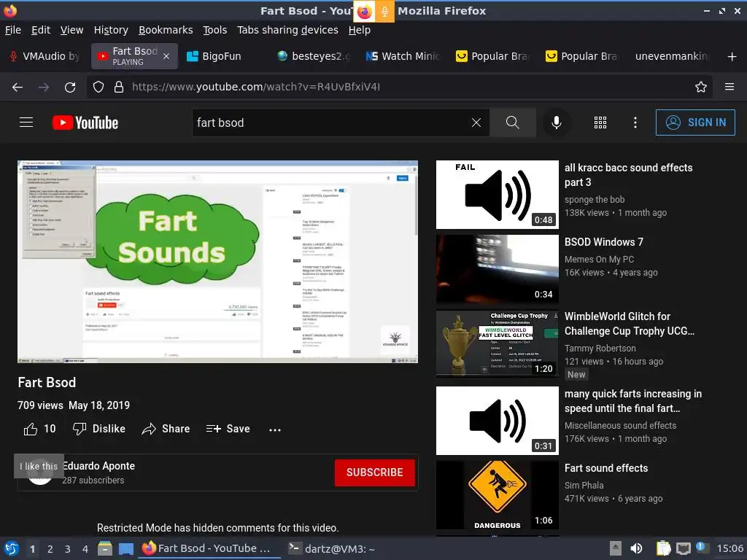Open the Bookmarks menu
This screenshot has width=747, height=560.
[166, 30]
